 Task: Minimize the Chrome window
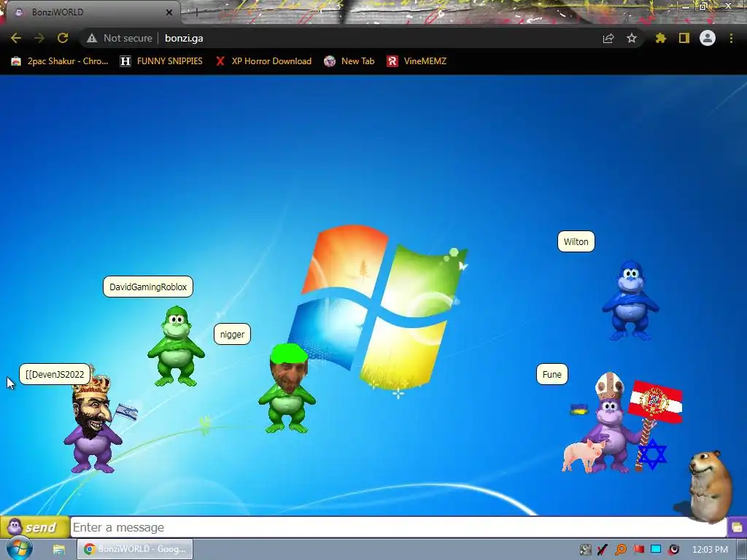pos(686,6)
